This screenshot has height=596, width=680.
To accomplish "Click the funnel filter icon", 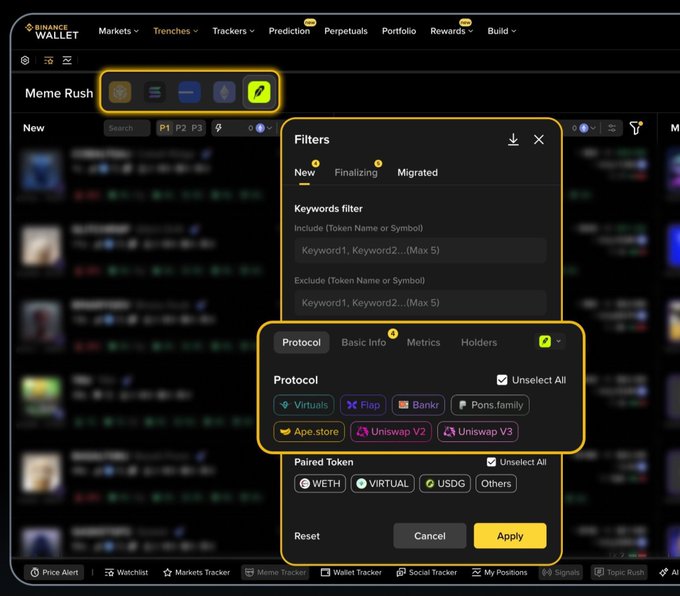I will (636, 128).
